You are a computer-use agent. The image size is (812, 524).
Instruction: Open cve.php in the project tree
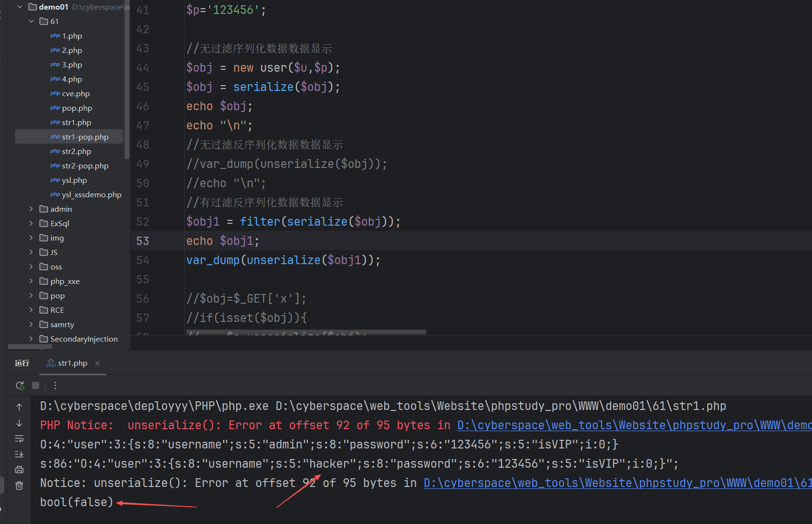[x=75, y=93]
